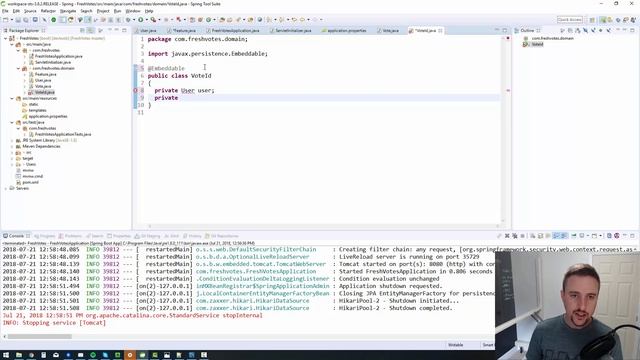Click the red error mark in overview ruler
Viewport: 640px width, 360px height.
pyautogui.click(x=508, y=90)
